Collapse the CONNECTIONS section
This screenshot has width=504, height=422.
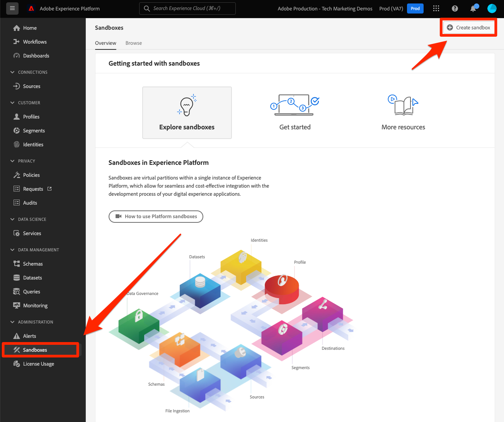pos(12,72)
